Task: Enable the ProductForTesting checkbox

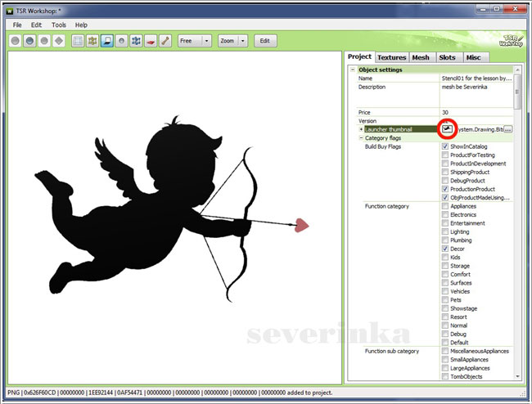Action: tap(445, 155)
